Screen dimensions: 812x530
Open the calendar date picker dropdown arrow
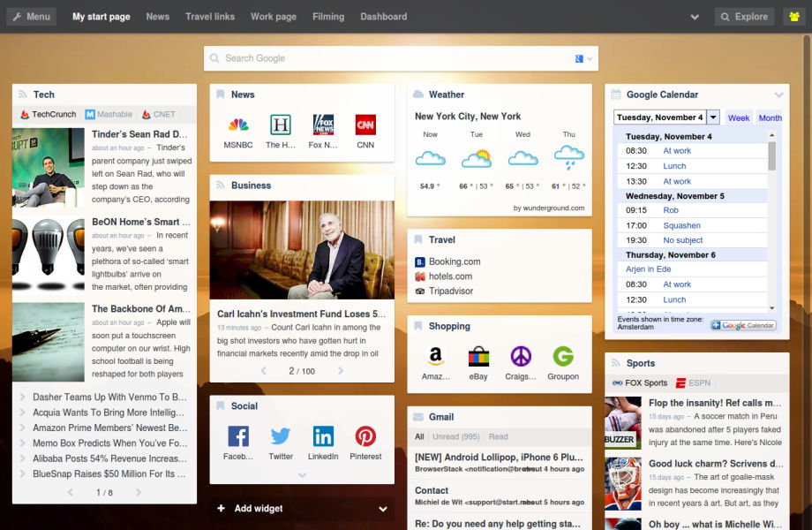click(x=713, y=117)
